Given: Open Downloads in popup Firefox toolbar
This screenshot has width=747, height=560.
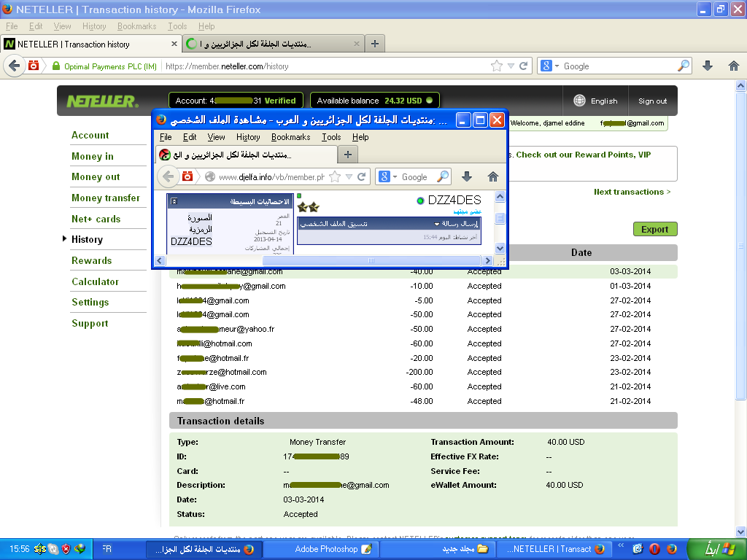Looking at the screenshot, I should click(x=467, y=176).
